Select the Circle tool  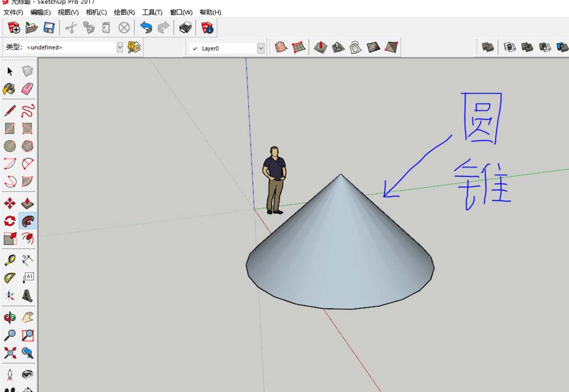coord(10,146)
